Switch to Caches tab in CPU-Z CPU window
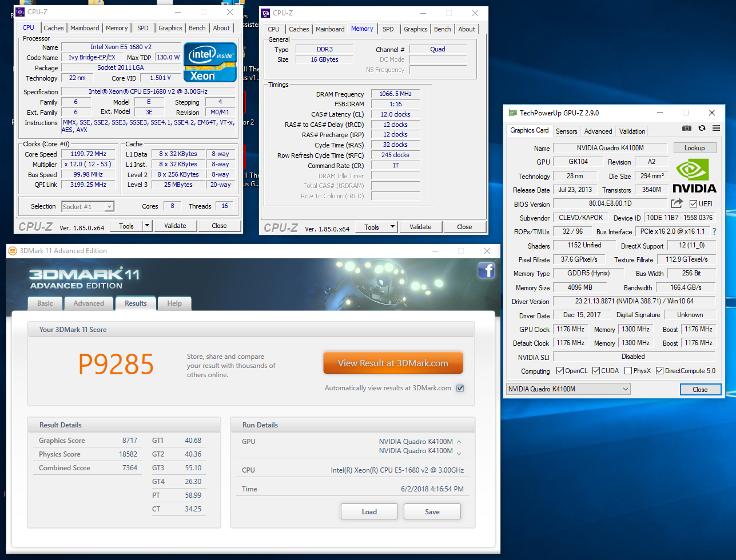Screen dimensions: 736x560 click(54, 28)
